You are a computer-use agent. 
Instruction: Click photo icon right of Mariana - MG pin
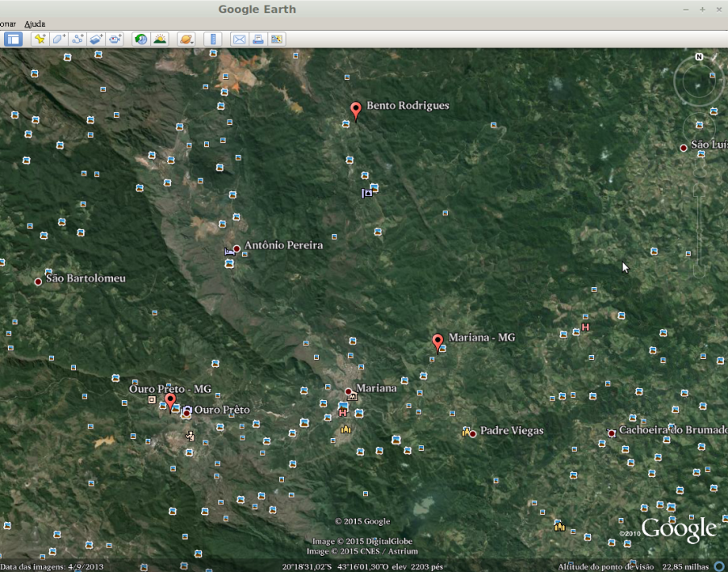(443, 348)
